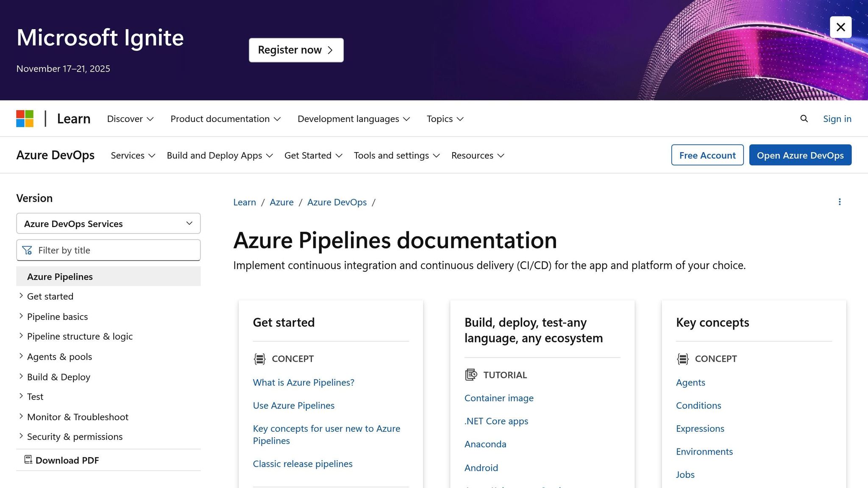Click the Tutorial icon in Build, deploy card
The width and height of the screenshot is (868, 488).
471,375
